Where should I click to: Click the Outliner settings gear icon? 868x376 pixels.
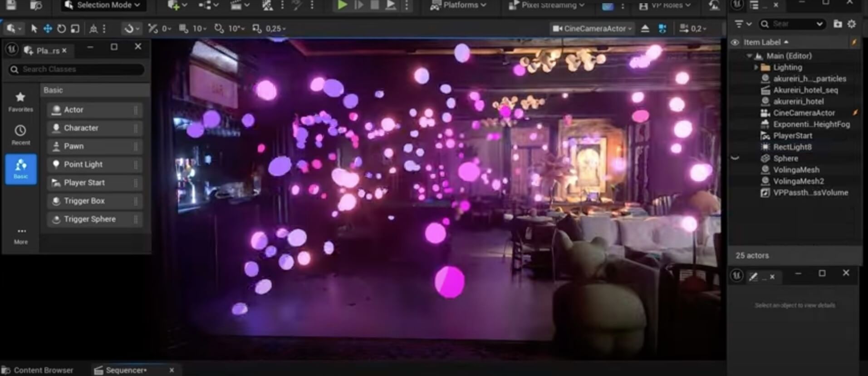coord(852,24)
